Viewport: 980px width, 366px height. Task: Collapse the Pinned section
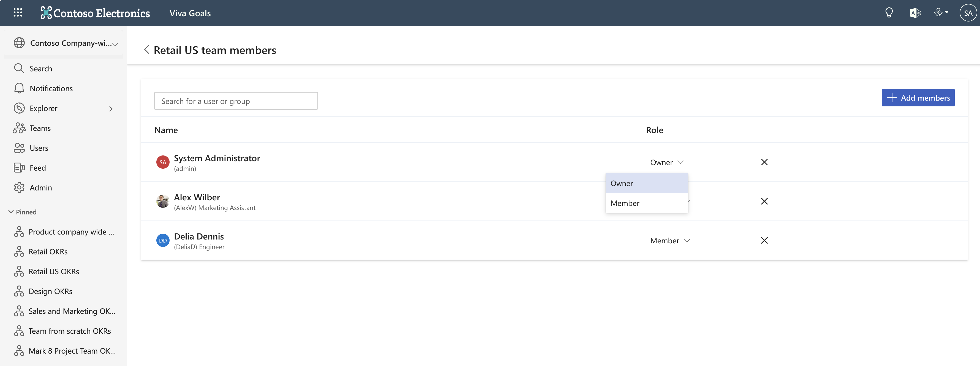click(x=23, y=212)
